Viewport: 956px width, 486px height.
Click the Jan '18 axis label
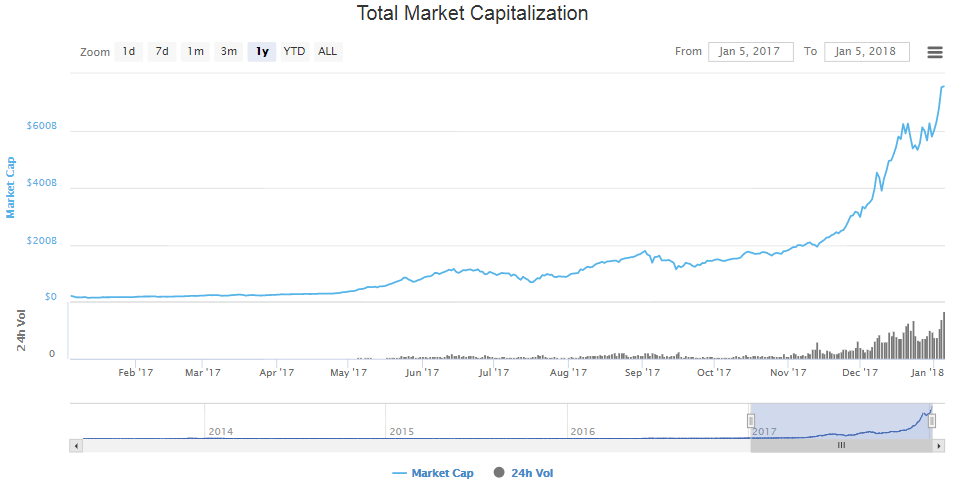tap(927, 373)
